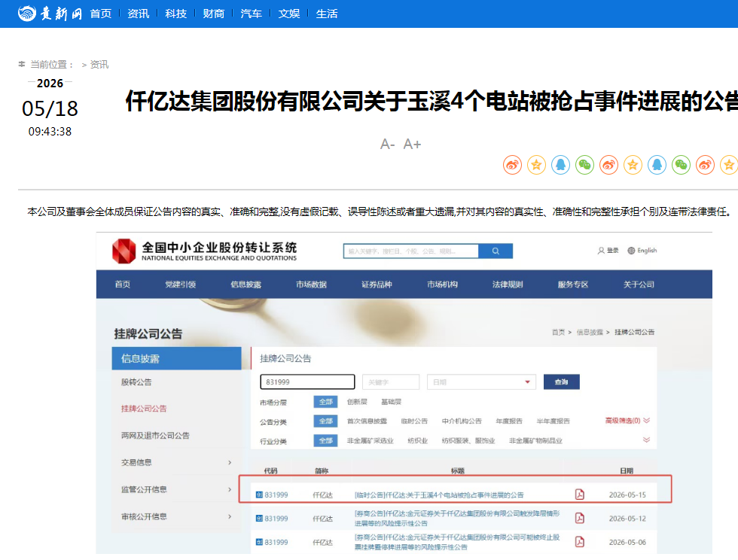The width and height of the screenshot is (738, 560).
Task: Click the NEEQ red logo in the embedded page
Action: pos(124,251)
